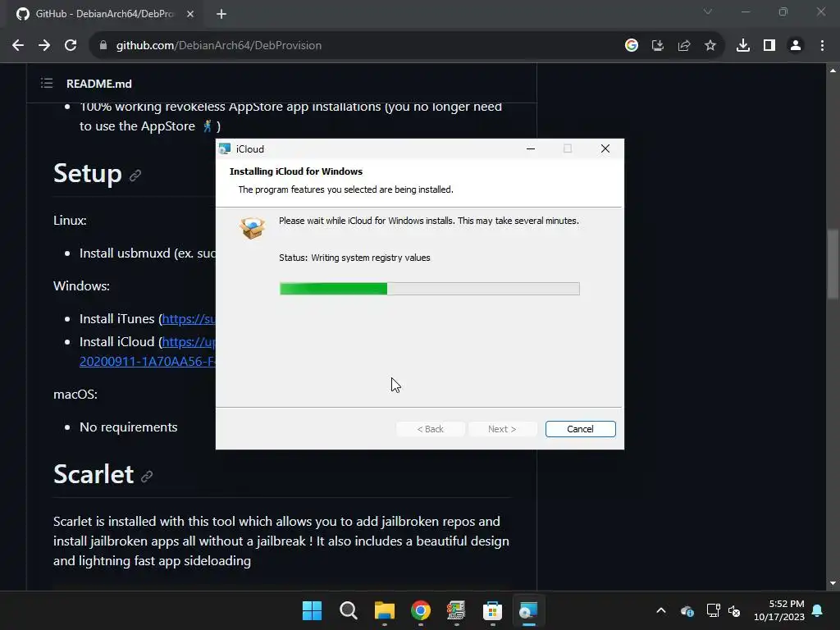Click the disabled Next button

pos(502,429)
